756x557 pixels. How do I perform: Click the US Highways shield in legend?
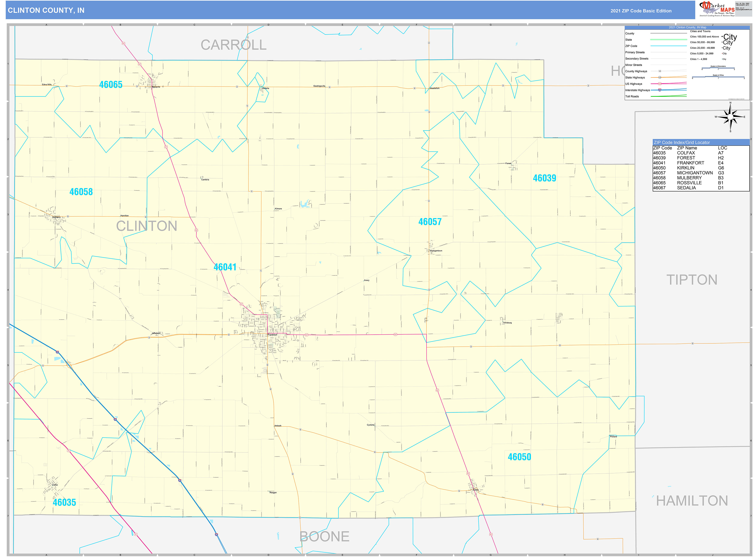tap(660, 84)
